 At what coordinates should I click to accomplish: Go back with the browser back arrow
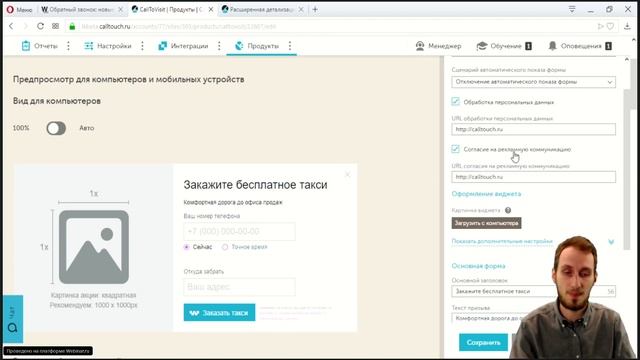[x=11, y=26]
